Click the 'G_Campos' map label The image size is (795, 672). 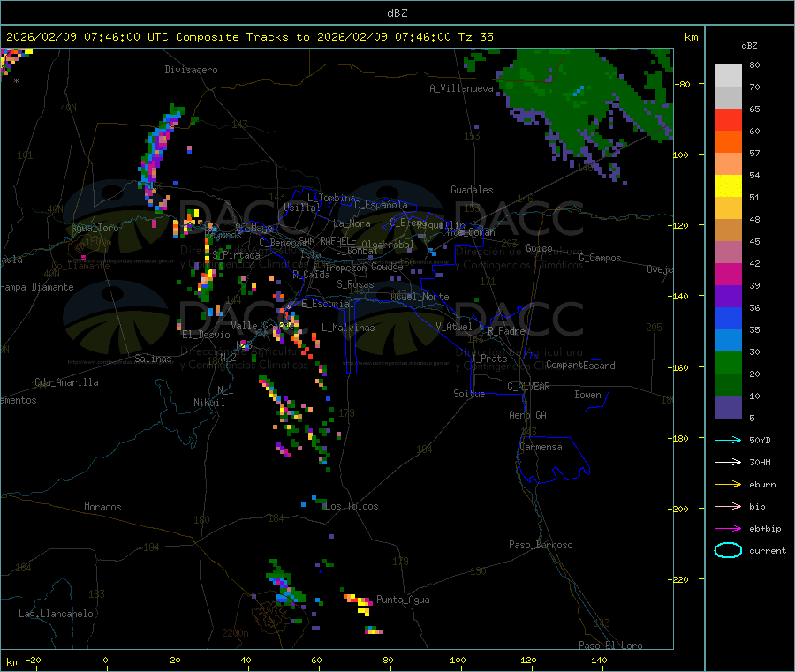click(x=600, y=258)
